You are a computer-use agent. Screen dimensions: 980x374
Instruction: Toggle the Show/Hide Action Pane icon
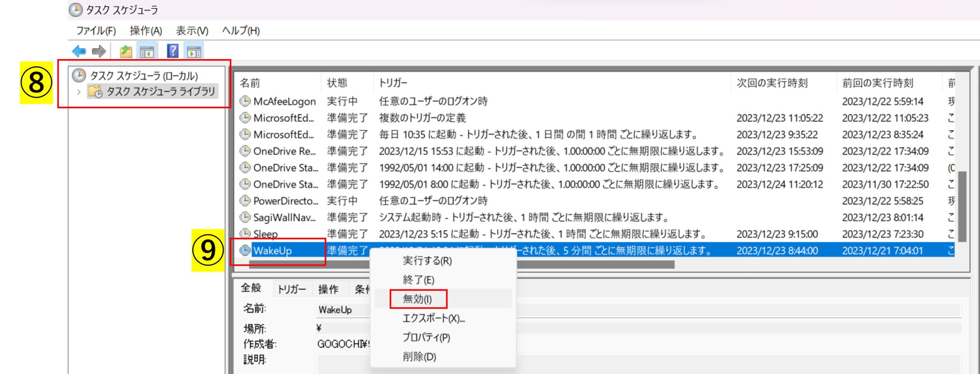point(194,51)
